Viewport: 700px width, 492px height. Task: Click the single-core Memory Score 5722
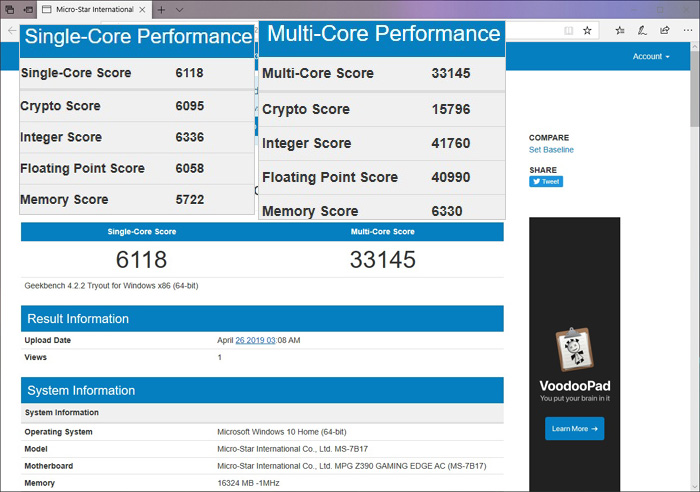[190, 200]
